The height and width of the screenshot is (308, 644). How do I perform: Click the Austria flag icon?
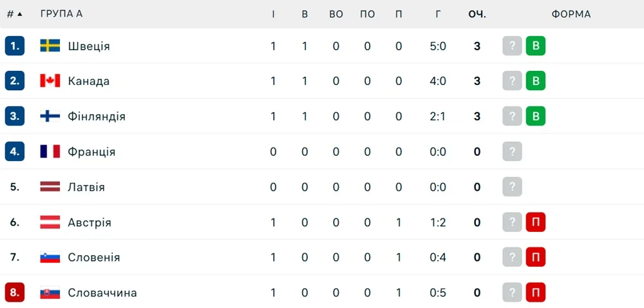[x=50, y=222]
